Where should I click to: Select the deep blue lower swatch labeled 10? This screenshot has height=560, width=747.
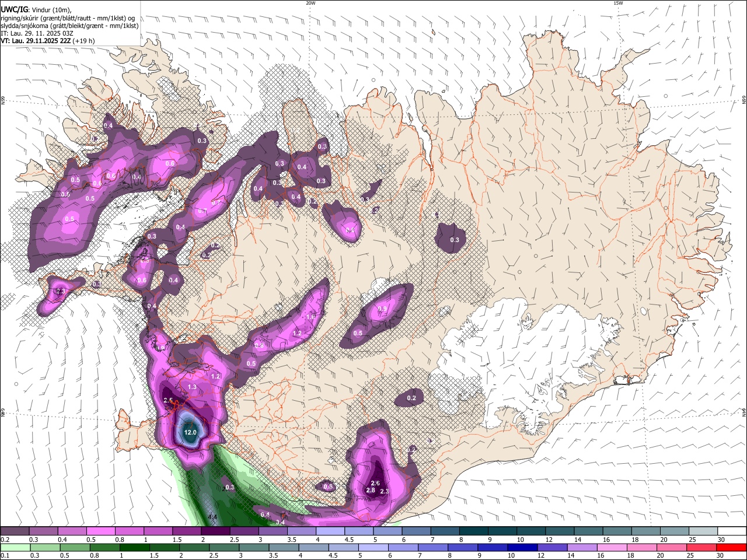[522, 548]
